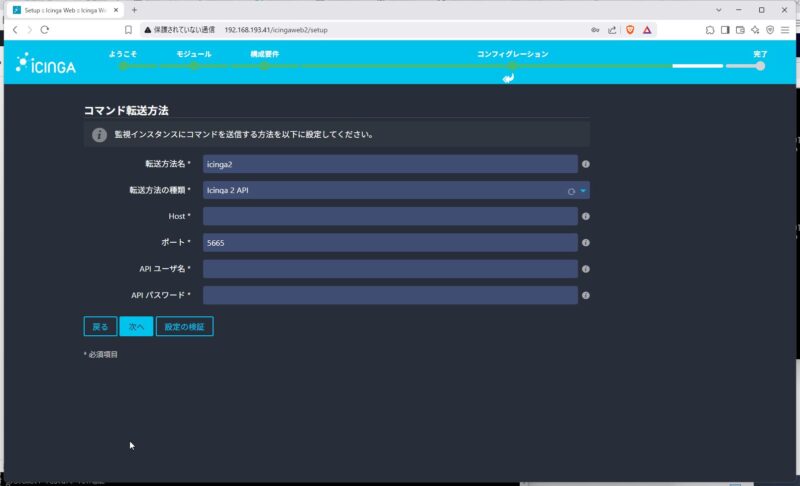The height and width of the screenshot is (486, 800).
Task: Click the wizard progress bar end knob
Action: coord(760,66)
